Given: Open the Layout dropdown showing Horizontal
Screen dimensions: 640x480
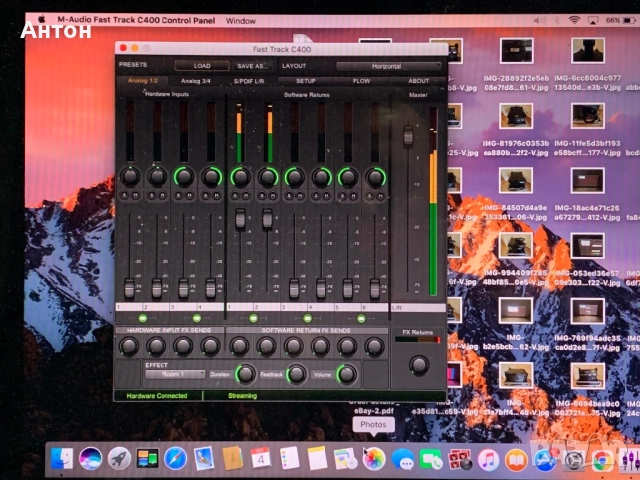Looking at the screenshot, I should point(389,66).
